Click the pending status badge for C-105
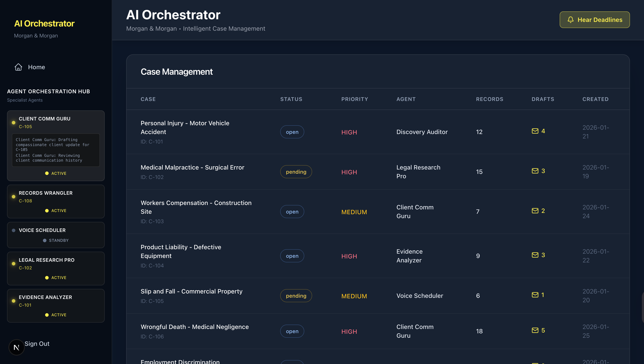The height and width of the screenshot is (364, 644). [296, 296]
